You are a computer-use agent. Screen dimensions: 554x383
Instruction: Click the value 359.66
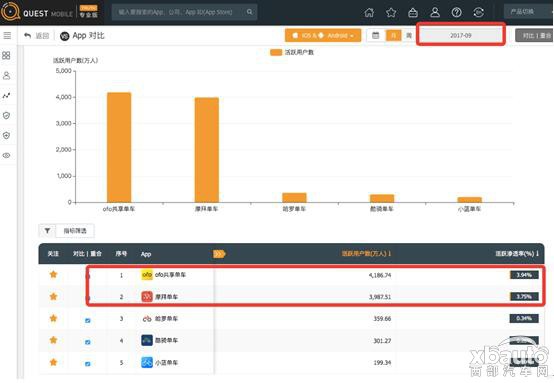pos(382,319)
